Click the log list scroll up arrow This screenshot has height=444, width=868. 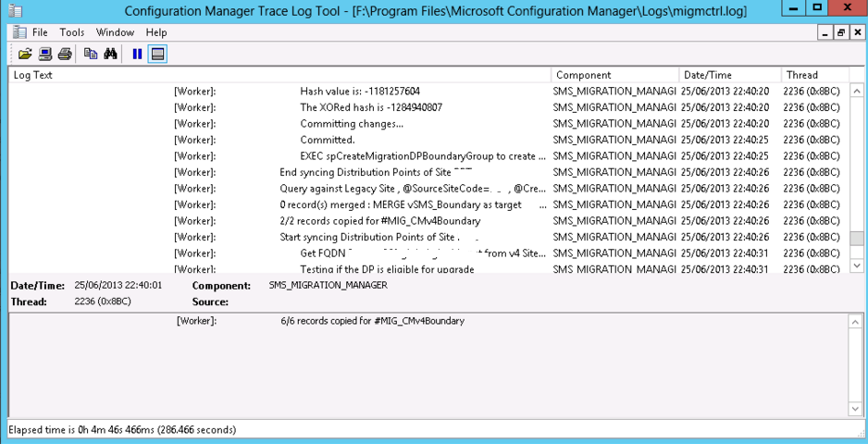pyautogui.click(x=856, y=91)
